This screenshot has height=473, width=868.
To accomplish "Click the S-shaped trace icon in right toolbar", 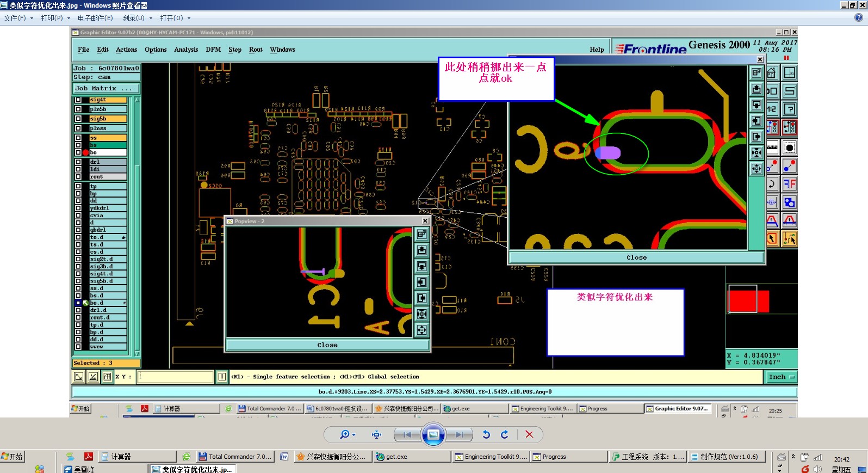I will tap(790, 90).
